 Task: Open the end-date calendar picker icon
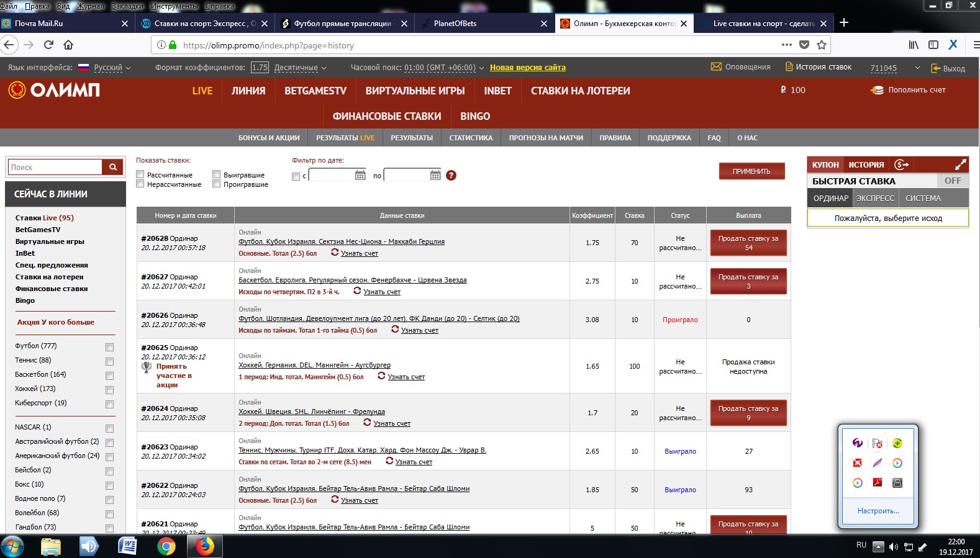[x=435, y=176]
